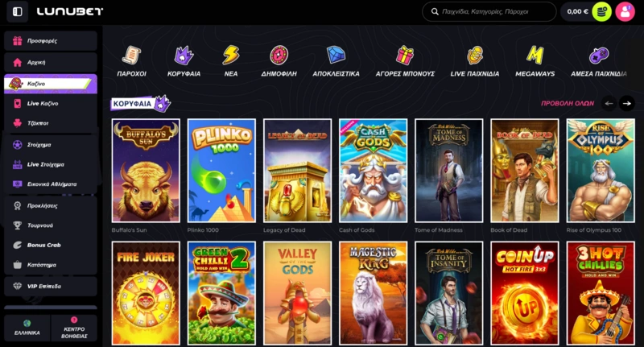This screenshot has width=644, height=347.
Task: Open the deposit coins button
Action: click(x=601, y=11)
